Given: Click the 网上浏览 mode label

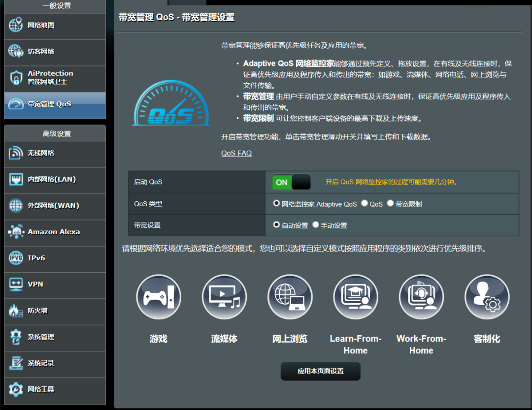Looking at the screenshot, I should 290,339.
